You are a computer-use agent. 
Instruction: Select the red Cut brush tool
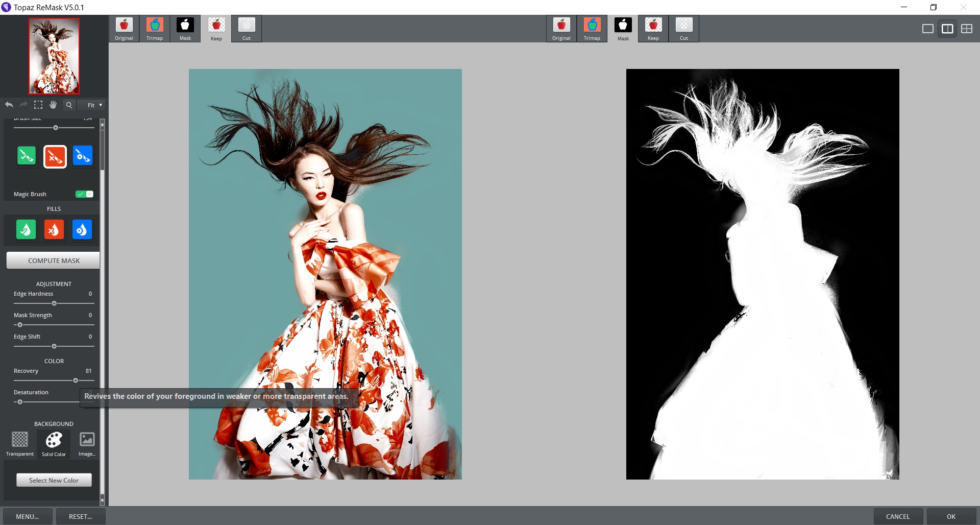point(54,156)
